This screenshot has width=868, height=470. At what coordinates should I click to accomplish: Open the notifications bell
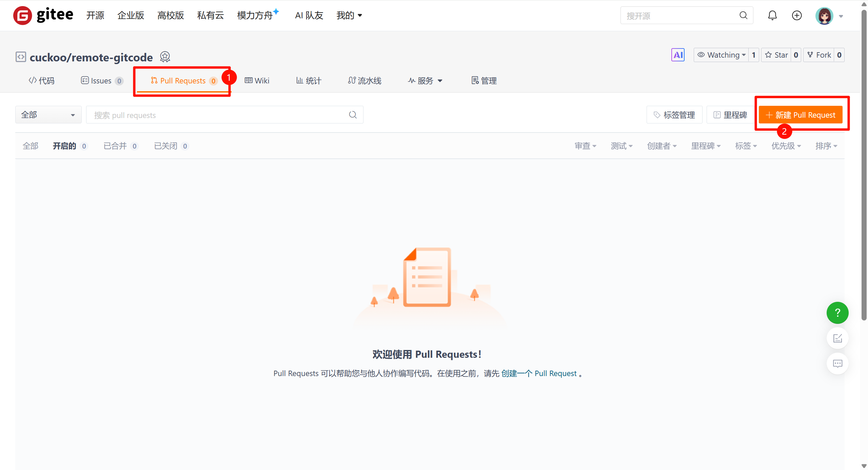pos(772,16)
